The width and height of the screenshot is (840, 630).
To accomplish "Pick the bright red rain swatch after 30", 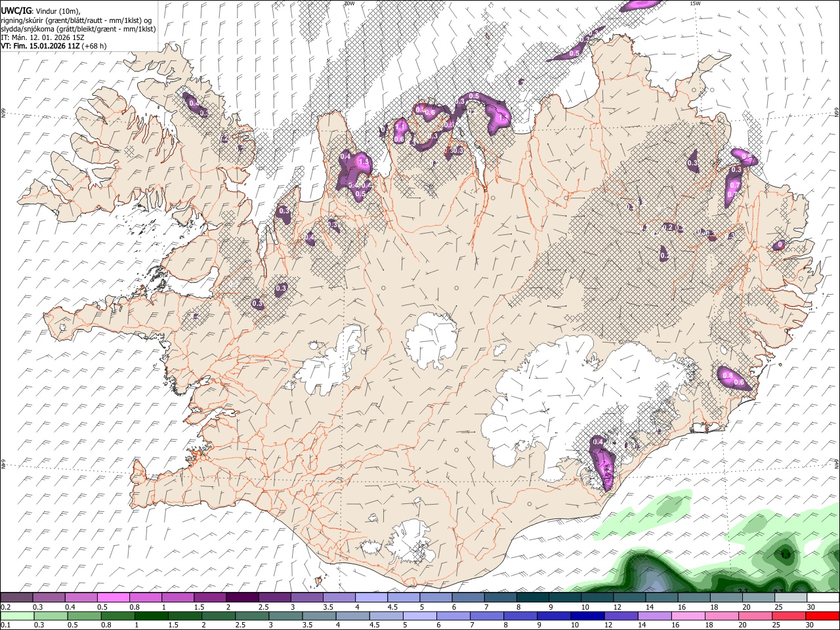I will point(822,616).
